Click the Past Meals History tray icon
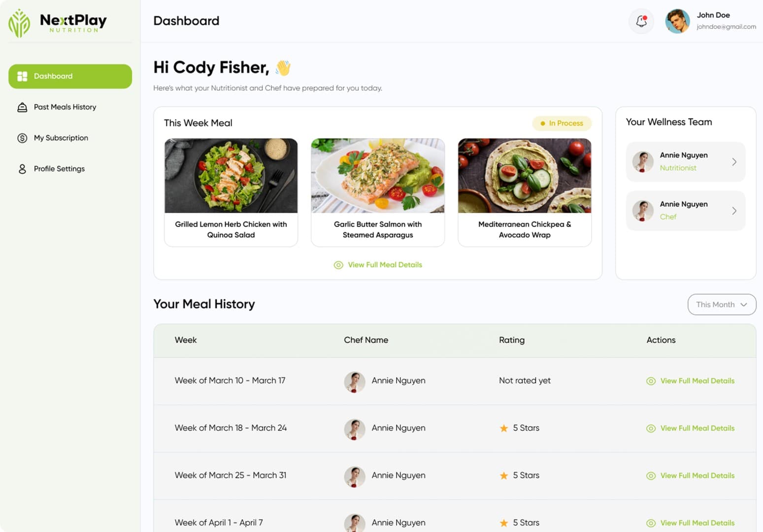The image size is (763, 532). pos(22,107)
